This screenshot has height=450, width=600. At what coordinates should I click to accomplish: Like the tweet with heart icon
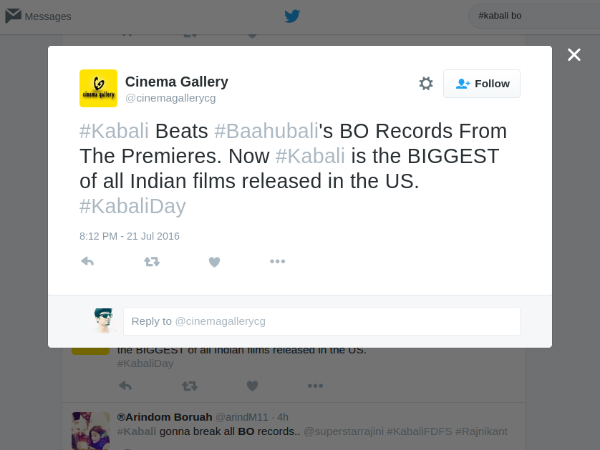coord(214,262)
